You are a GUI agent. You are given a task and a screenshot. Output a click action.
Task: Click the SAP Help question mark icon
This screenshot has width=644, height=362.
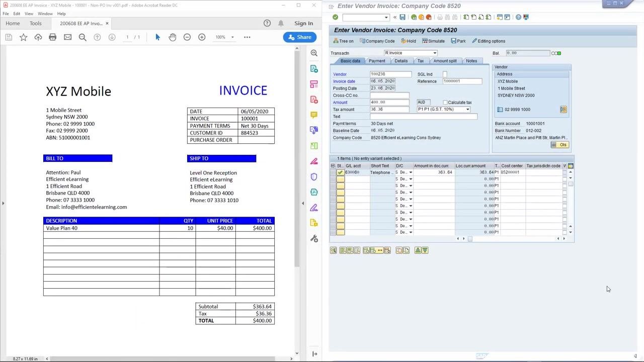(x=519, y=17)
